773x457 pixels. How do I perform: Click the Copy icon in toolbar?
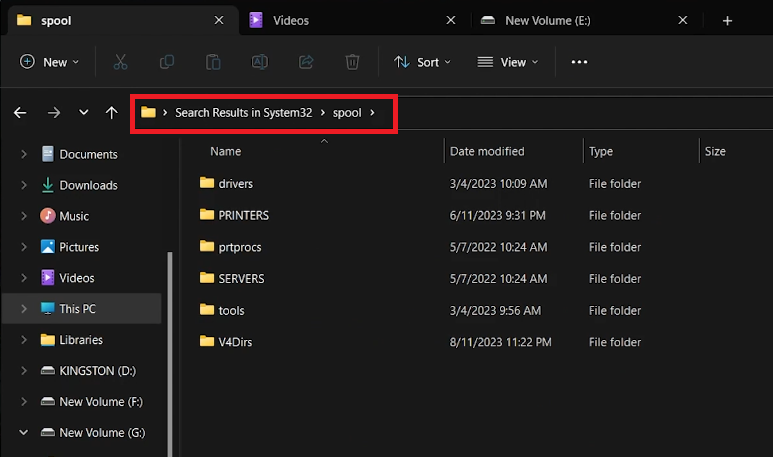[167, 62]
